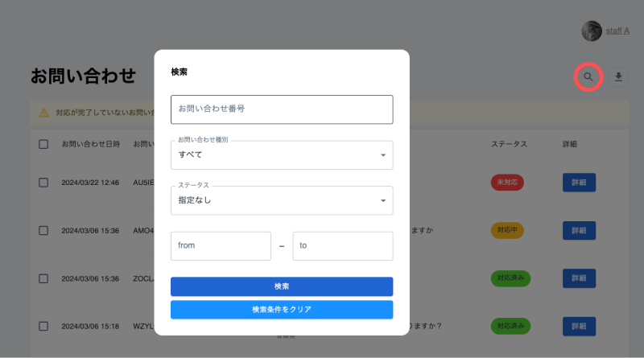This screenshot has width=644, height=358.
Task: Open the ステータス dropdown showing 指定なし
Action: point(282,200)
